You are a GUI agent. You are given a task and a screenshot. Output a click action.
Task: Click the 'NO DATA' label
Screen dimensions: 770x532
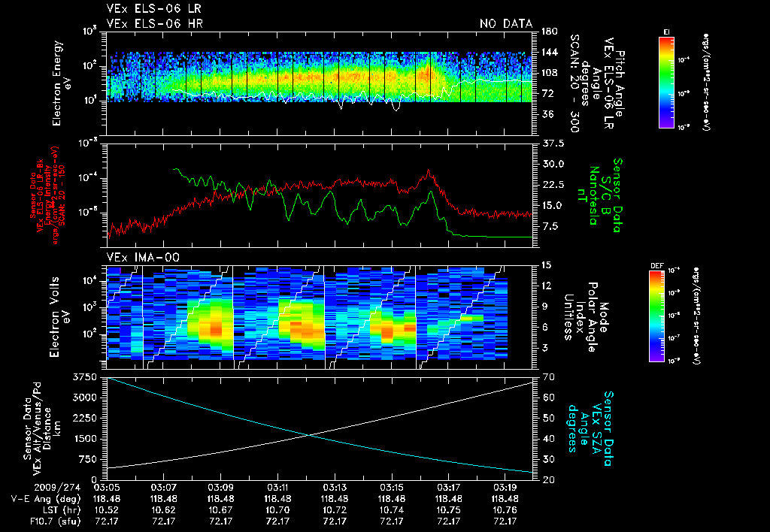tap(506, 23)
